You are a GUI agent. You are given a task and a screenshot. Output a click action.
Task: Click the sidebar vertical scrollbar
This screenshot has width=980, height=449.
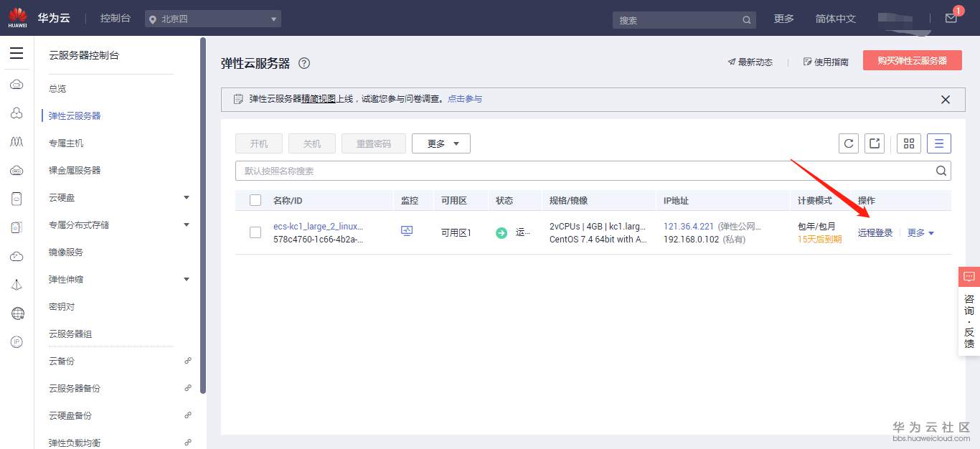coord(203,215)
